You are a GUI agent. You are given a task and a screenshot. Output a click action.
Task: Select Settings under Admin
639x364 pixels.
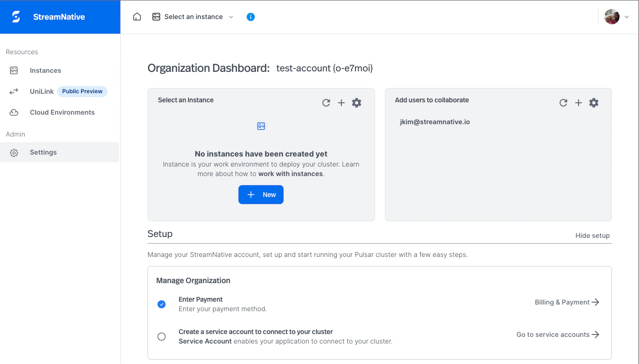(43, 152)
